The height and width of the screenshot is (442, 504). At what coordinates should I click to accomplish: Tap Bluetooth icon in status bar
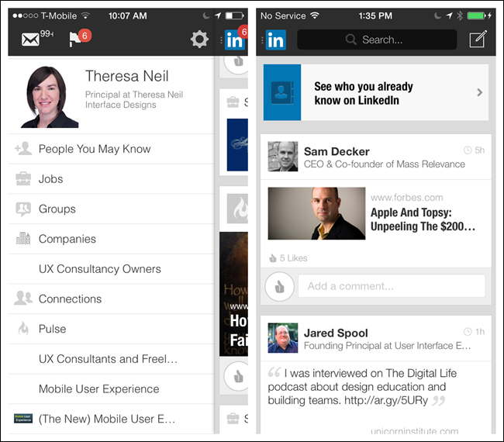click(460, 16)
